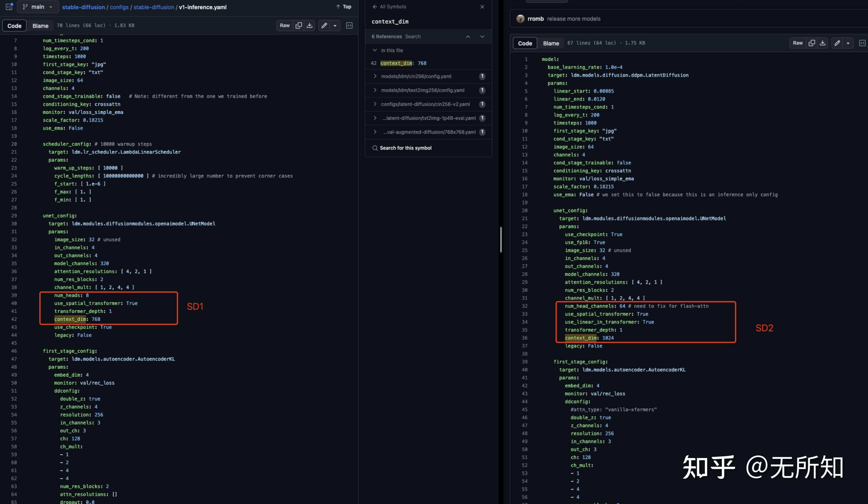Open edit options dropdown arrow in left toolbar
The width and height of the screenshot is (868, 504).
[x=335, y=25]
